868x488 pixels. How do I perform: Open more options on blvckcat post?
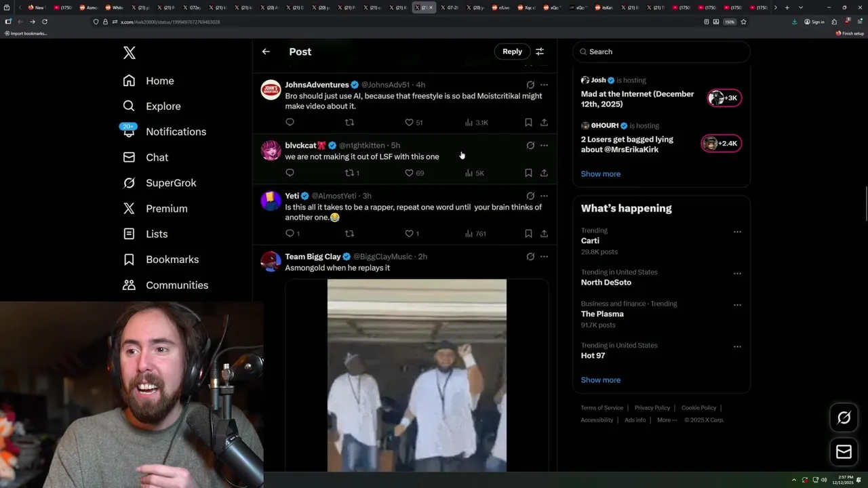click(544, 145)
